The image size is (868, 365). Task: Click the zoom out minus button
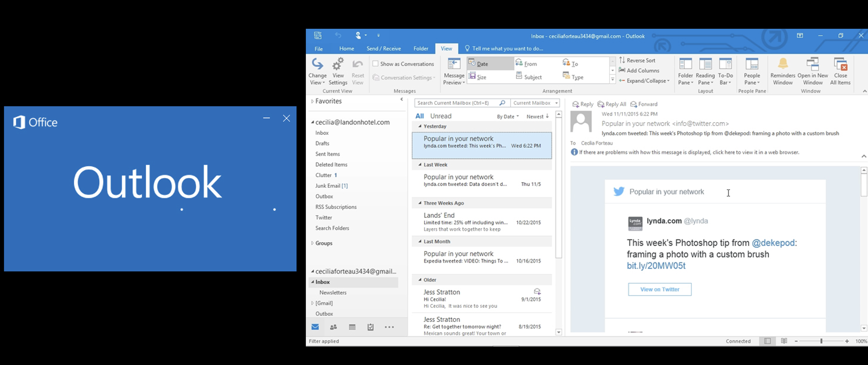796,341
